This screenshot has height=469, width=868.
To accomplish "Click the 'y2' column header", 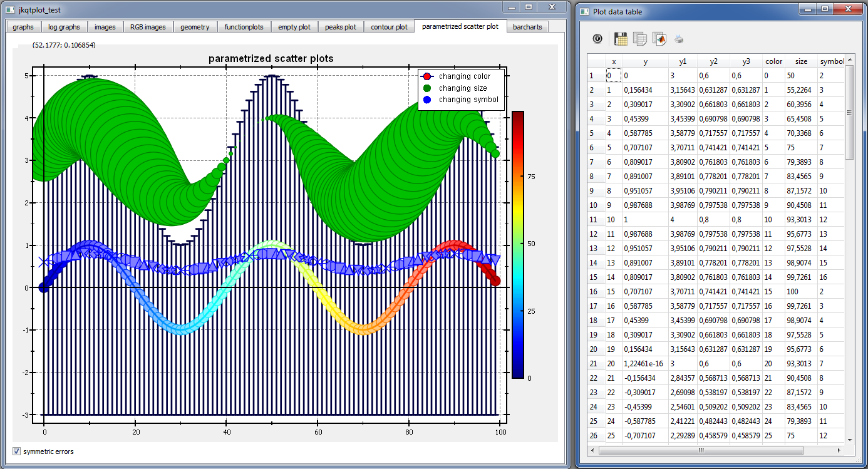I will point(713,61).
